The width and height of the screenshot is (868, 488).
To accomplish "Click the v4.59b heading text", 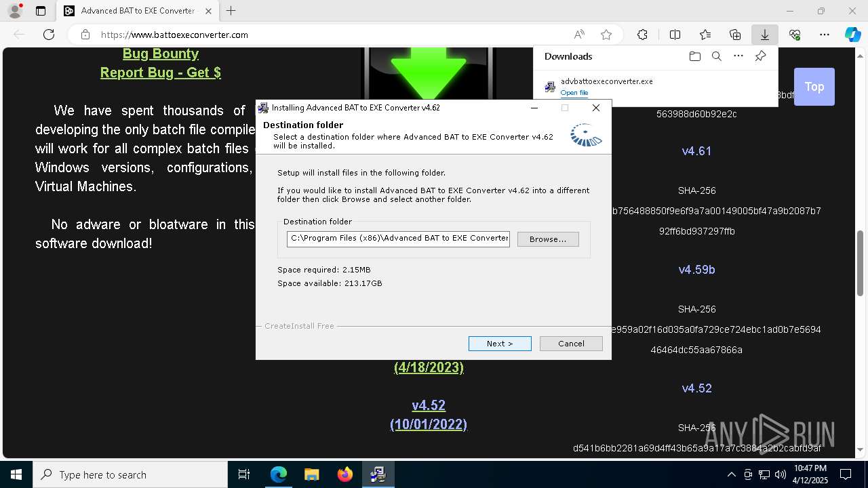I will [696, 270].
